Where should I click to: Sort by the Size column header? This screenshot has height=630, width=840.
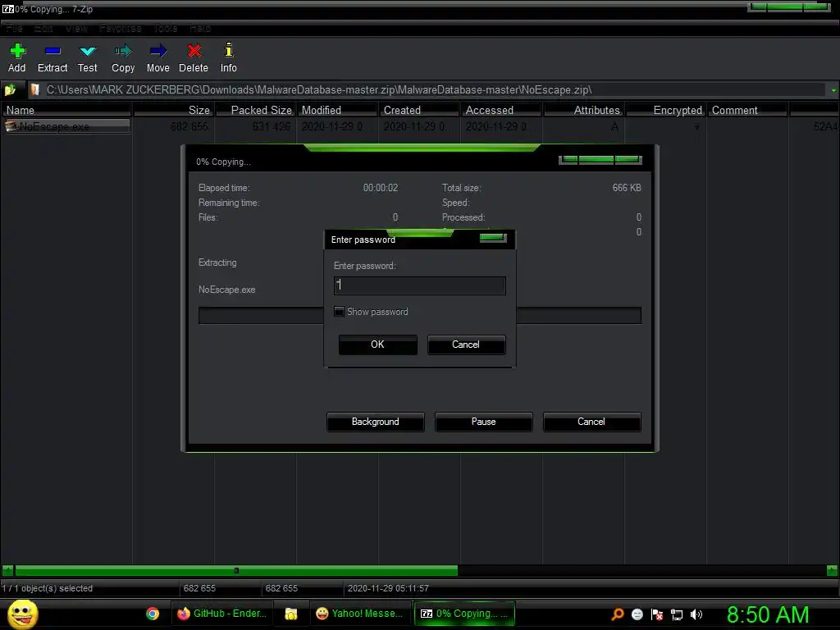(174, 110)
